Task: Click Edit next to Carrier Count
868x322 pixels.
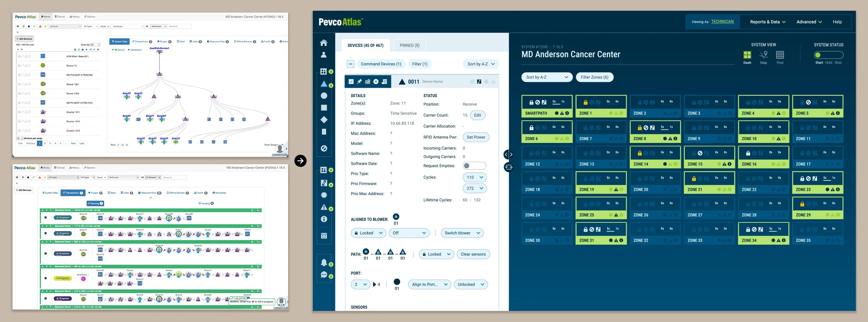Action: pos(477,115)
